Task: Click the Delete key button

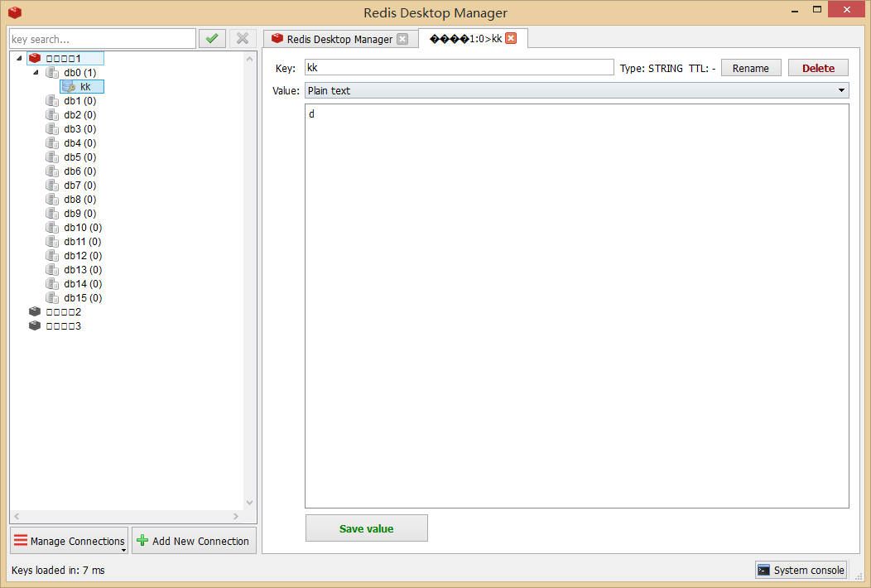Action: (x=818, y=68)
